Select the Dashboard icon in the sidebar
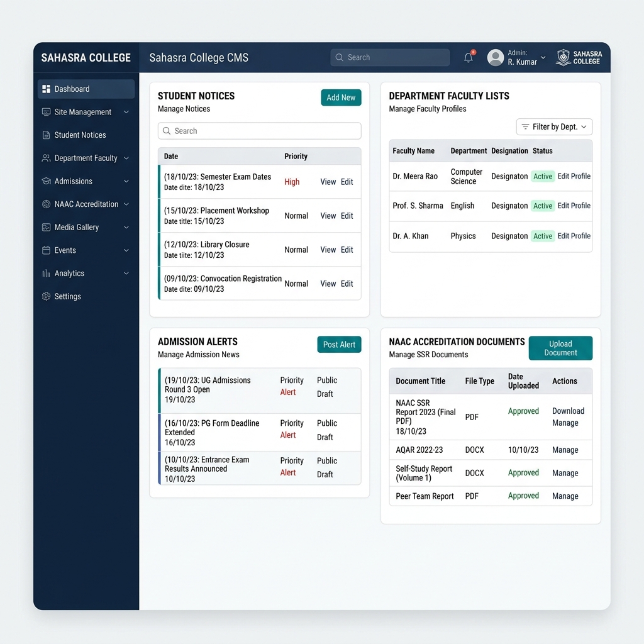This screenshot has width=644, height=644. click(x=47, y=89)
